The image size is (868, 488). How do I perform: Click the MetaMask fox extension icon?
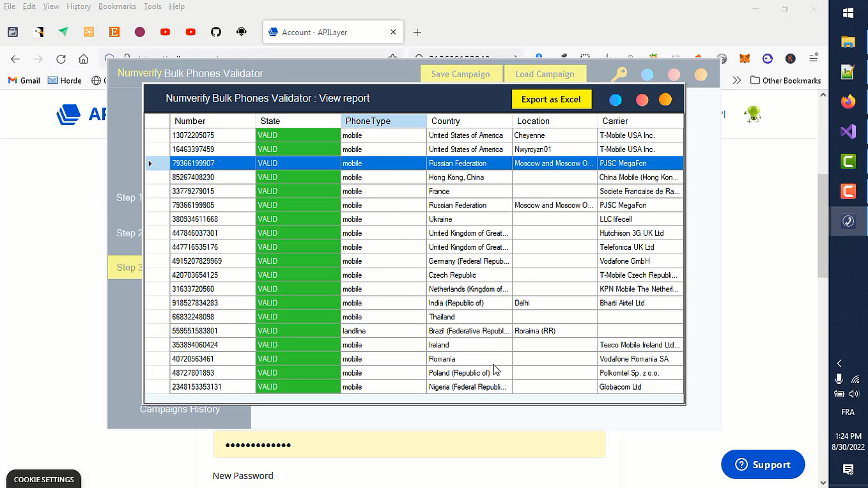[x=743, y=58]
